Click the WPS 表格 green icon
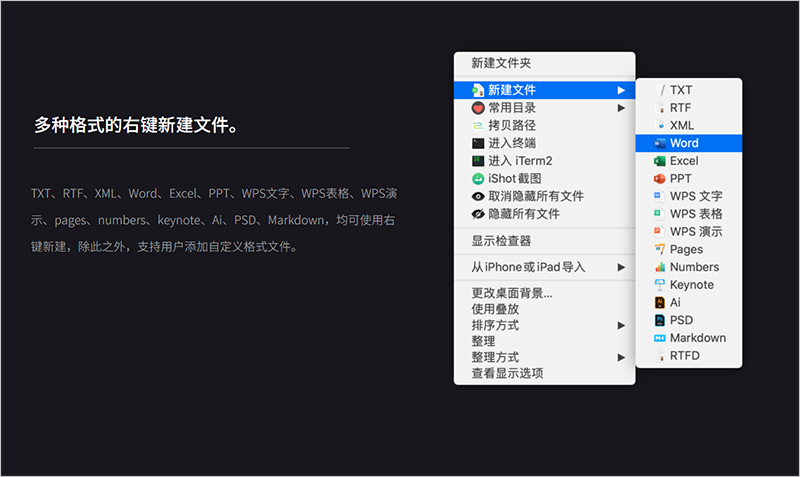This screenshot has height=477, width=800. 659,214
